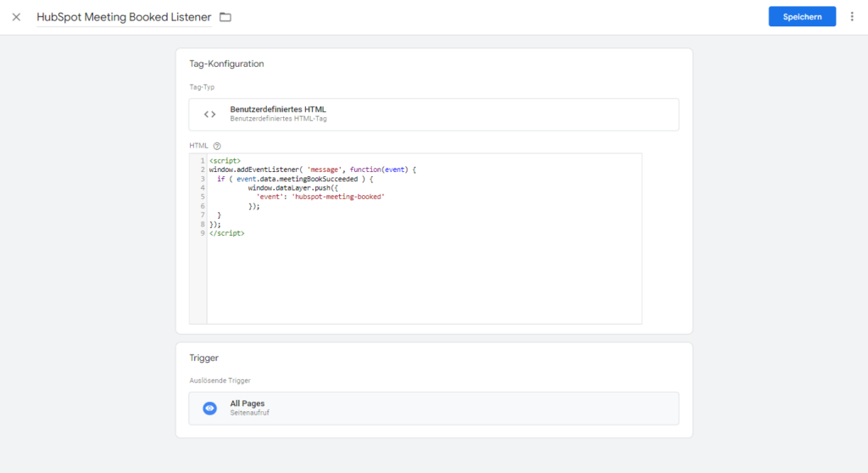
Task: Click the Speichern button
Action: (802, 17)
